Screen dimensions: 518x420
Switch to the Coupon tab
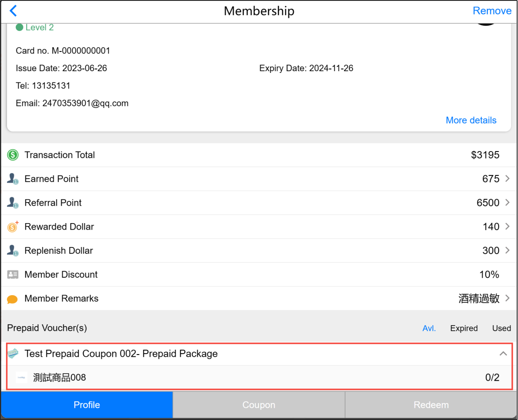click(259, 405)
